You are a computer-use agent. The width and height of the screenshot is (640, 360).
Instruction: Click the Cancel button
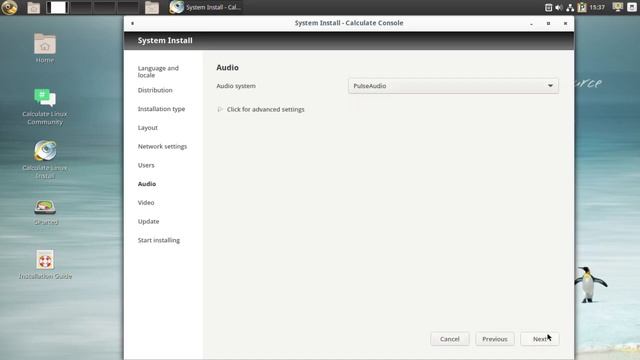(450, 339)
